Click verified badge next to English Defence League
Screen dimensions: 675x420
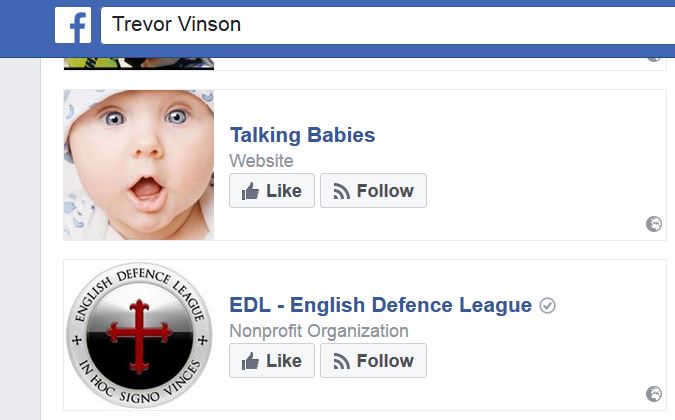tap(547, 306)
